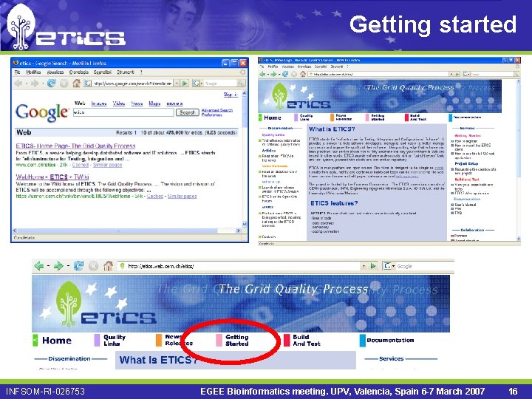The image size is (532, 399).
Task: Click vertical scrollbar in small ETICS window
Action: (518, 160)
